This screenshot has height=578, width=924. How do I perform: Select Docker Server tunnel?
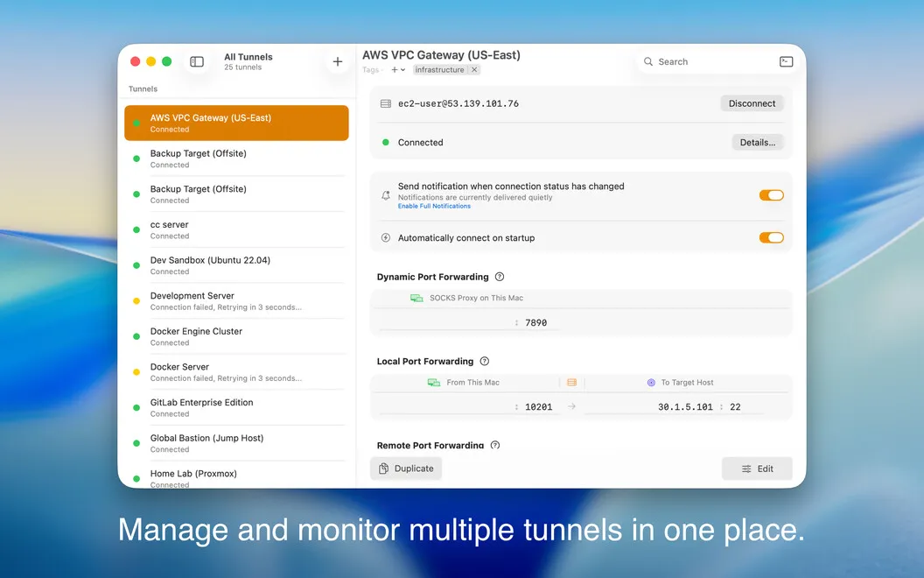point(236,372)
